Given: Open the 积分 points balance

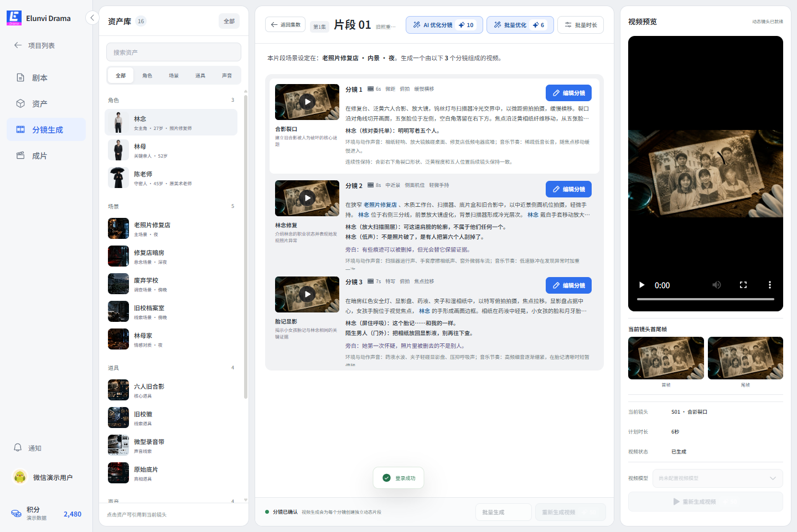Looking at the screenshot, I should pos(46,513).
